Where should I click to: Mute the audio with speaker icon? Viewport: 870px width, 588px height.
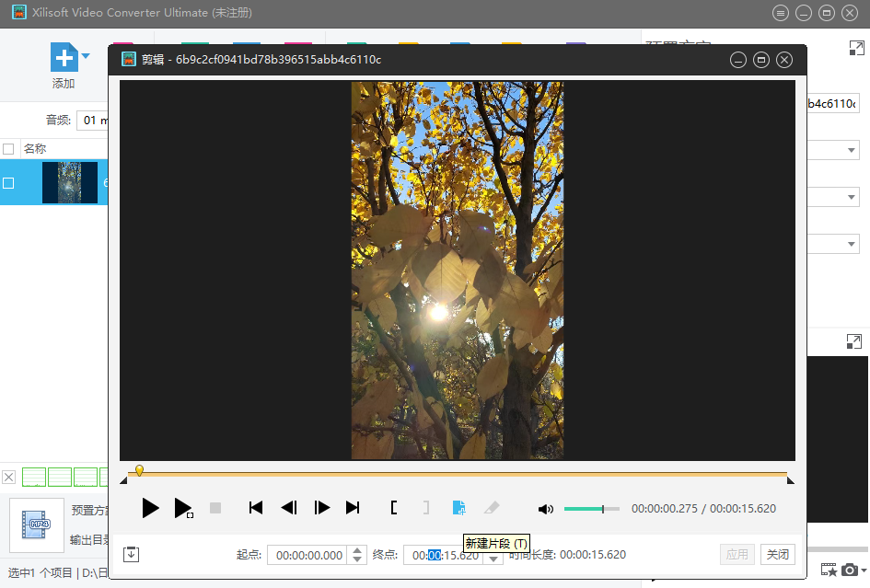pos(546,509)
